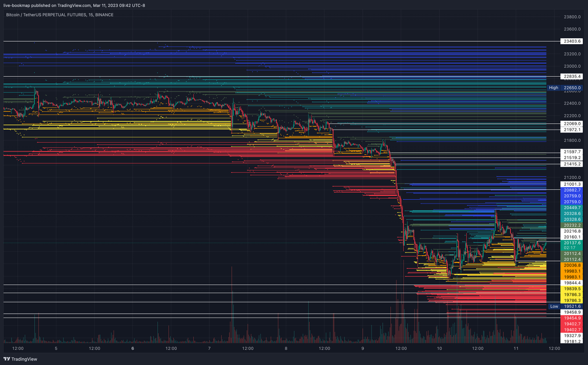Click the 21800.0 price axis tick
The image size is (588, 365).
[x=572, y=140]
